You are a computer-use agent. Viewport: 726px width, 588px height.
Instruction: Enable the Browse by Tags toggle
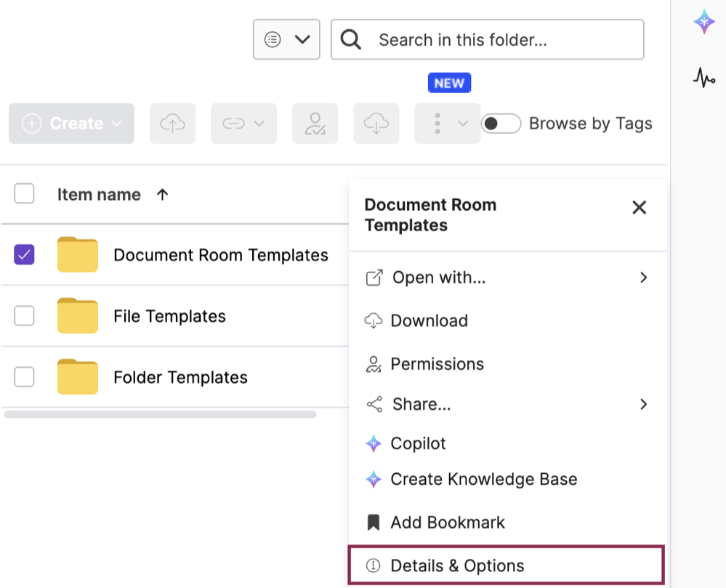pyautogui.click(x=501, y=124)
